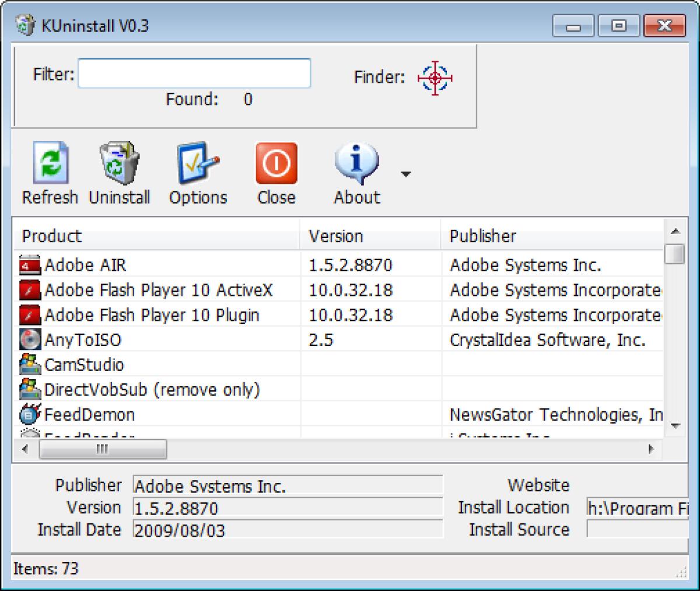This screenshot has width=700, height=591.
Task: Select Adobe Flash Player 10 ActiveX entry
Action: (x=159, y=290)
